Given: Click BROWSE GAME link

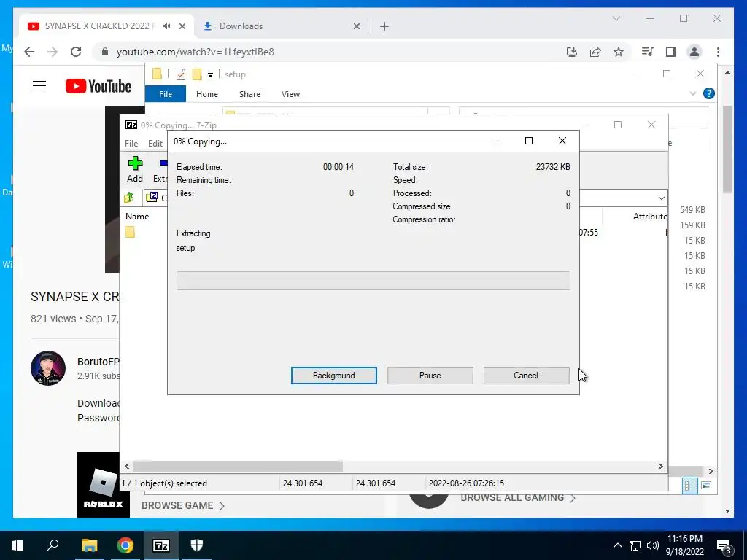Looking at the screenshot, I should pyautogui.click(x=183, y=506).
